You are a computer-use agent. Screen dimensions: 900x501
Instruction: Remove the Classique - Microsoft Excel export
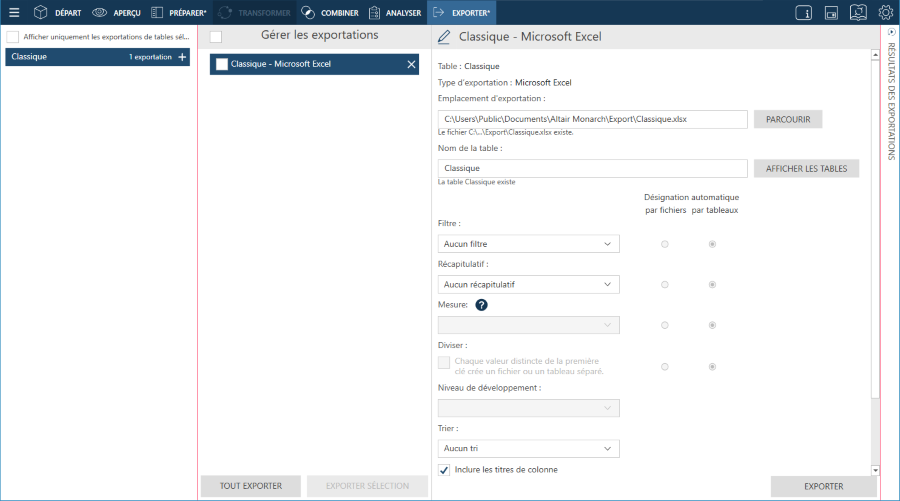(x=411, y=64)
